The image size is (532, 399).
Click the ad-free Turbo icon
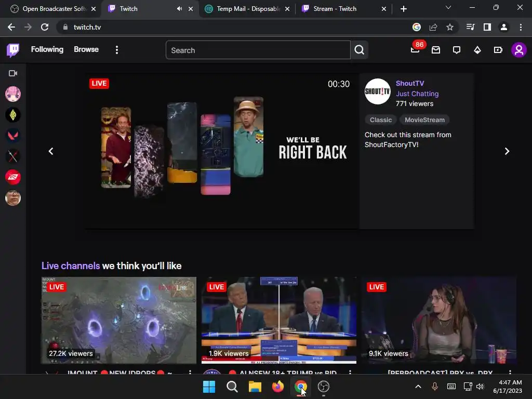[x=498, y=50]
